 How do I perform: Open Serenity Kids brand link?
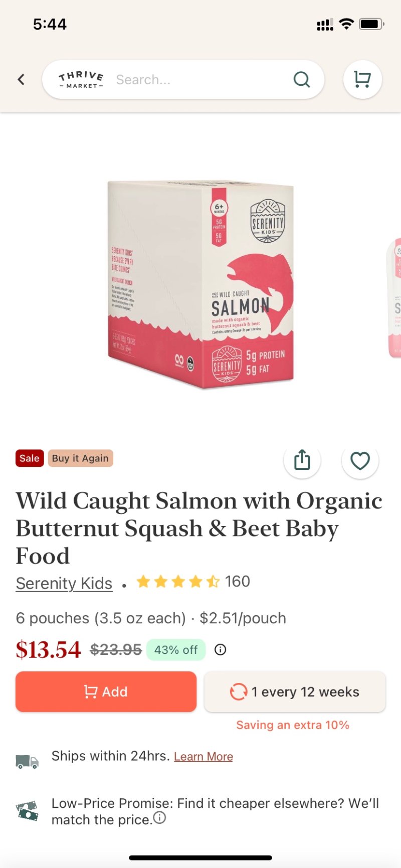click(x=64, y=583)
